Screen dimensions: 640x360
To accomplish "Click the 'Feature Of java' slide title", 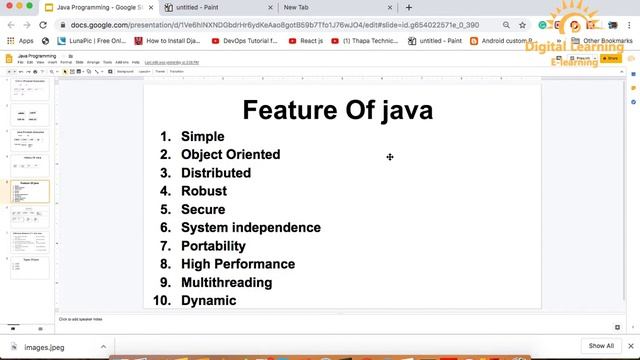I will click(x=338, y=110).
